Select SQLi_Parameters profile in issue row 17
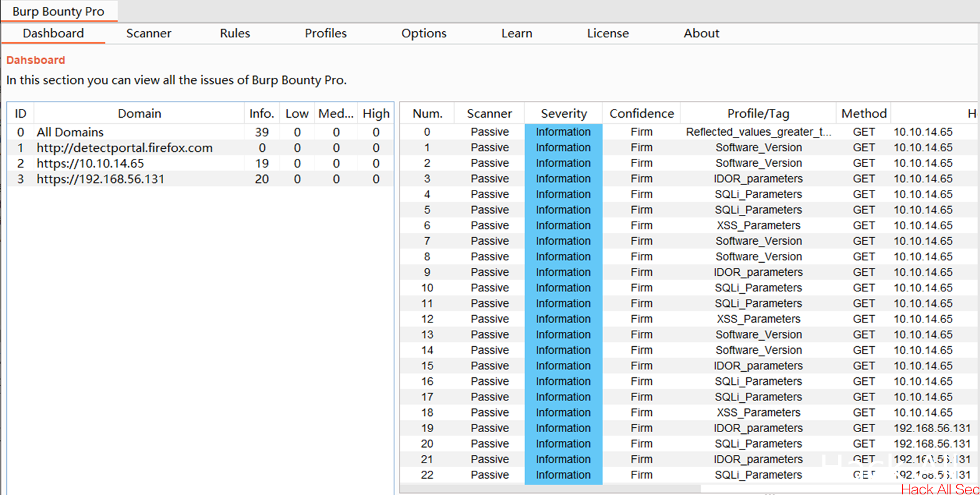980x495 pixels. point(758,397)
